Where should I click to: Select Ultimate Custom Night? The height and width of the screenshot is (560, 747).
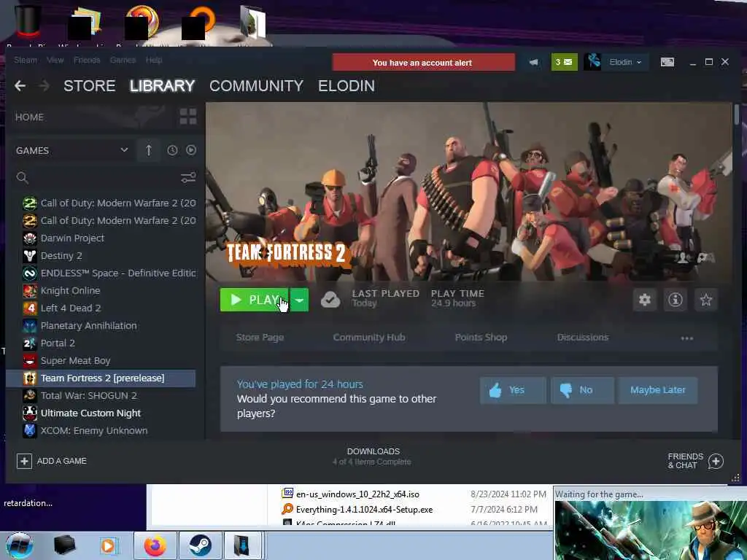[101, 413]
